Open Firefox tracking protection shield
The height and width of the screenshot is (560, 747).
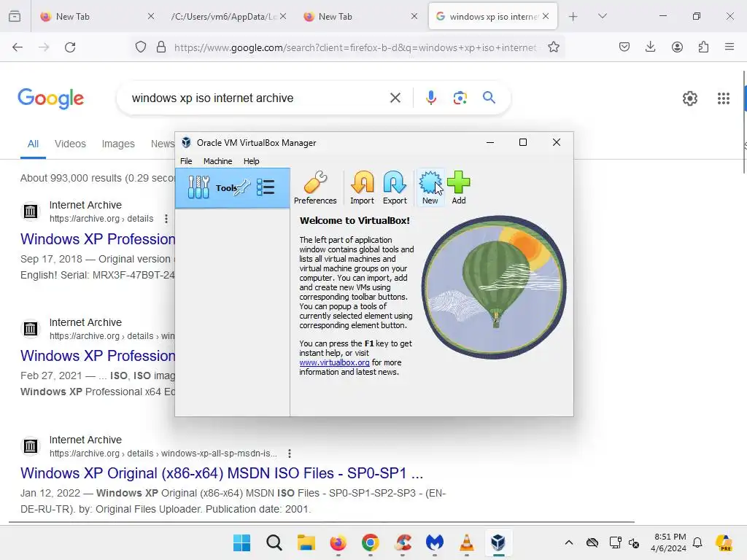point(141,47)
